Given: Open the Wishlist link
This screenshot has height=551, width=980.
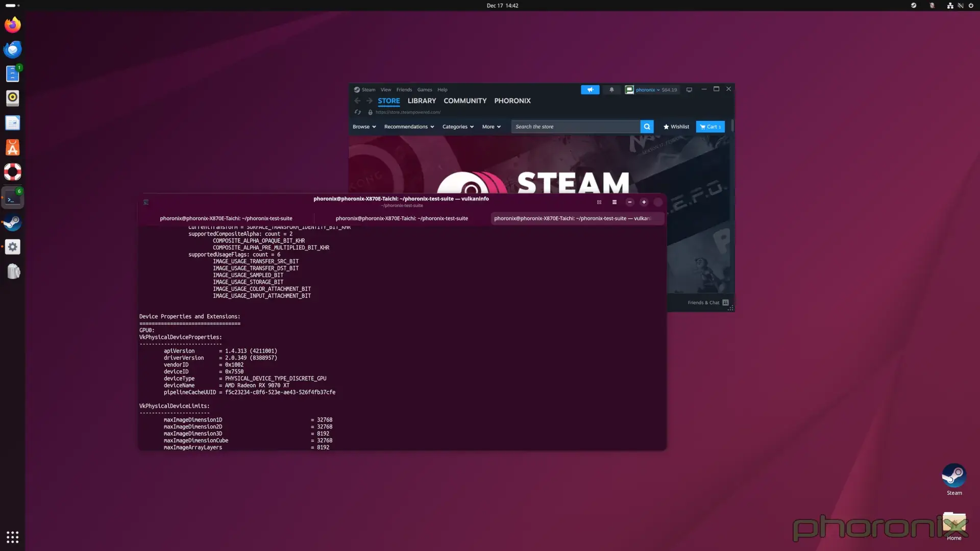Looking at the screenshot, I should (676, 127).
